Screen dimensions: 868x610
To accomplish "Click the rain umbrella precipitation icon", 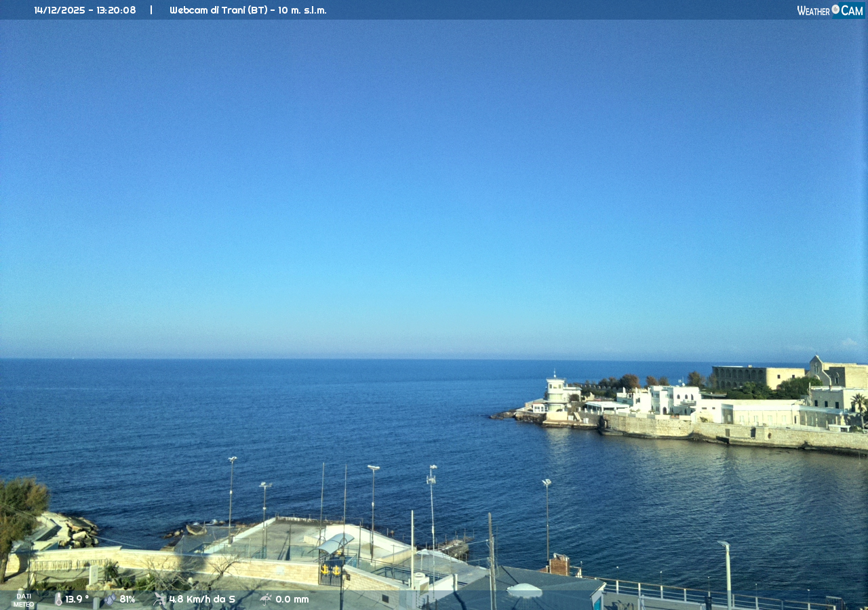I will [265, 599].
